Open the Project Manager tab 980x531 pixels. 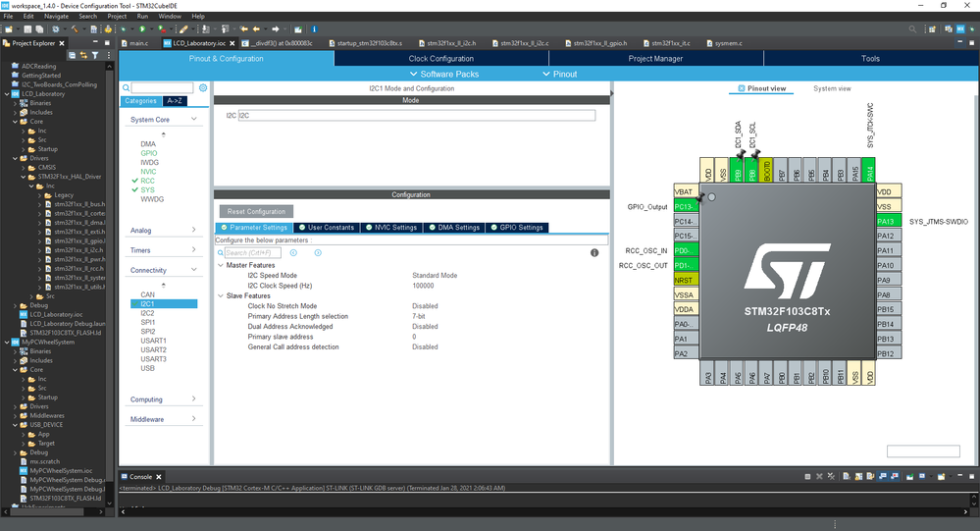coord(655,58)
